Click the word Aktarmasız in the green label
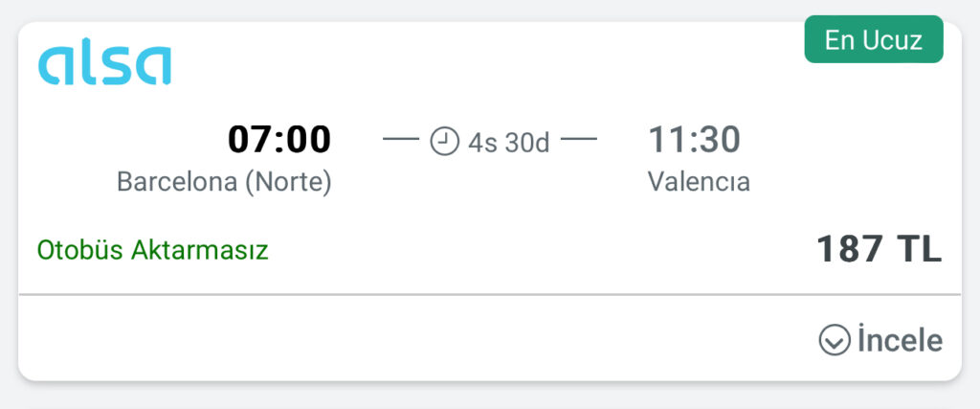 click(201, 251)
